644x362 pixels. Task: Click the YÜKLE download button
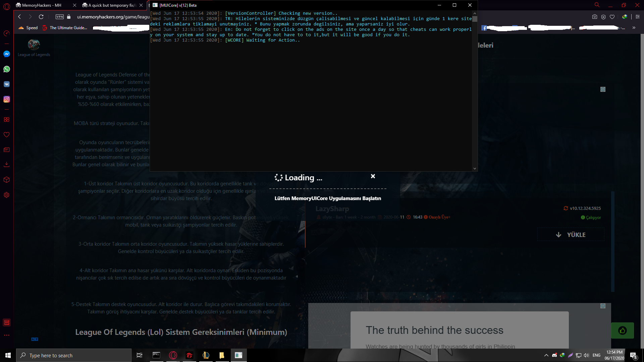click(571, 235)
